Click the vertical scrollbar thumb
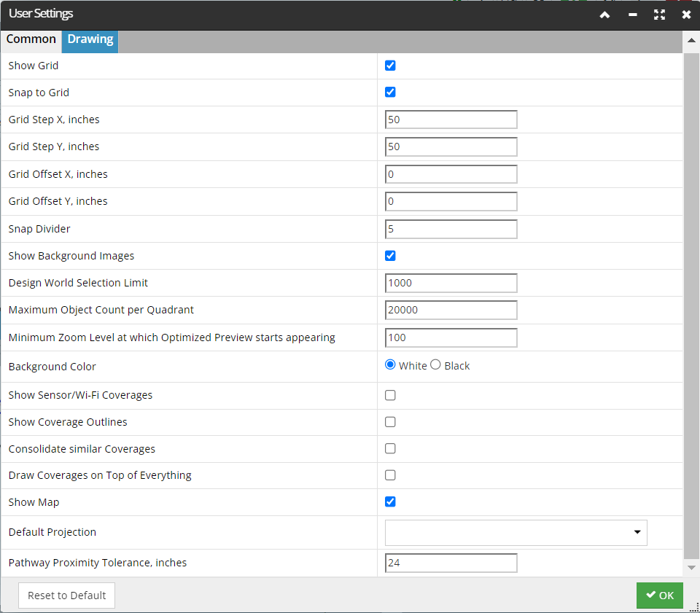This screenshot has width=700, height=613. [691, 305]
